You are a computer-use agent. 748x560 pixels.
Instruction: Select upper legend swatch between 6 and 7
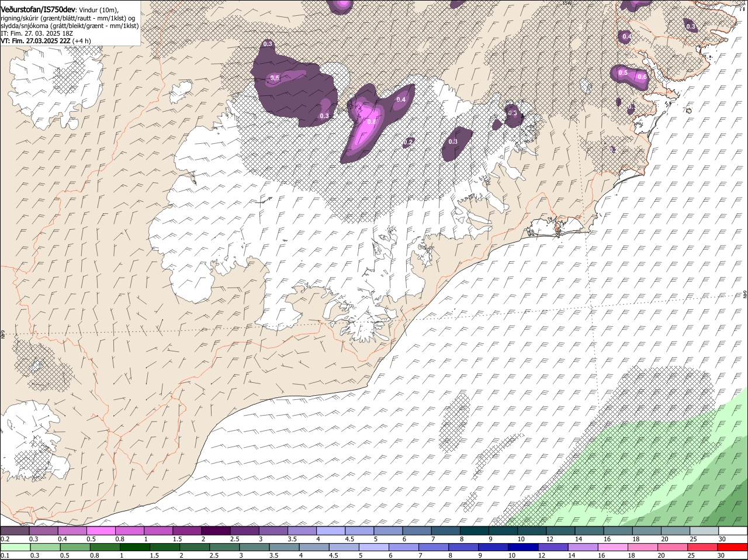coord(417,531)
